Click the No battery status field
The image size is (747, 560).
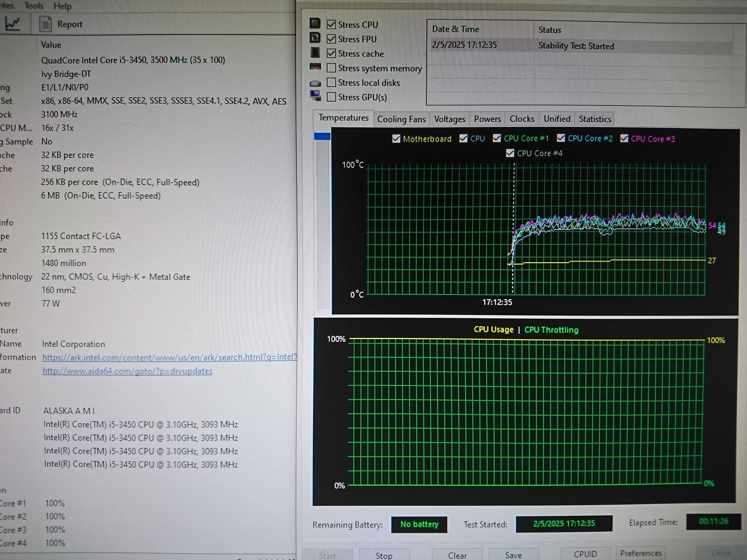[x=419, y=524]
